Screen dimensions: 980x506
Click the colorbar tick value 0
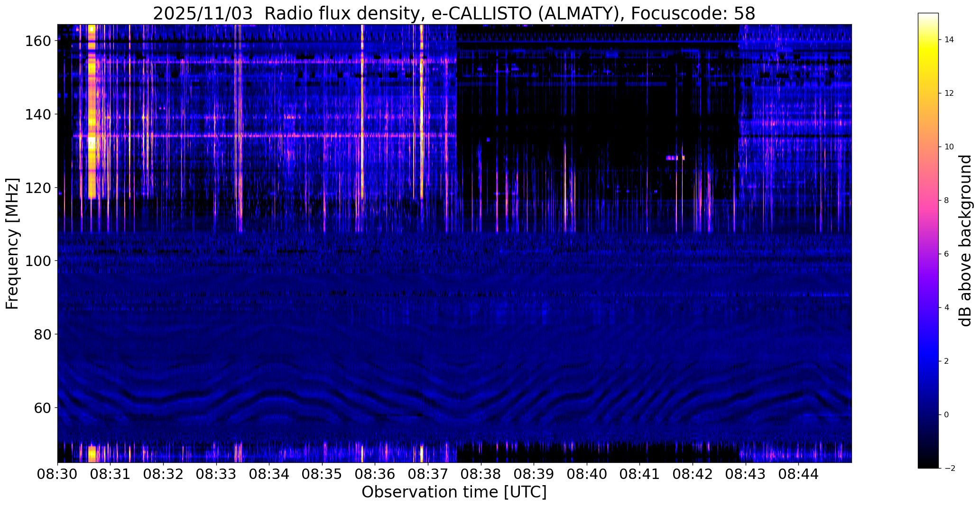click(x=946, y=415)
